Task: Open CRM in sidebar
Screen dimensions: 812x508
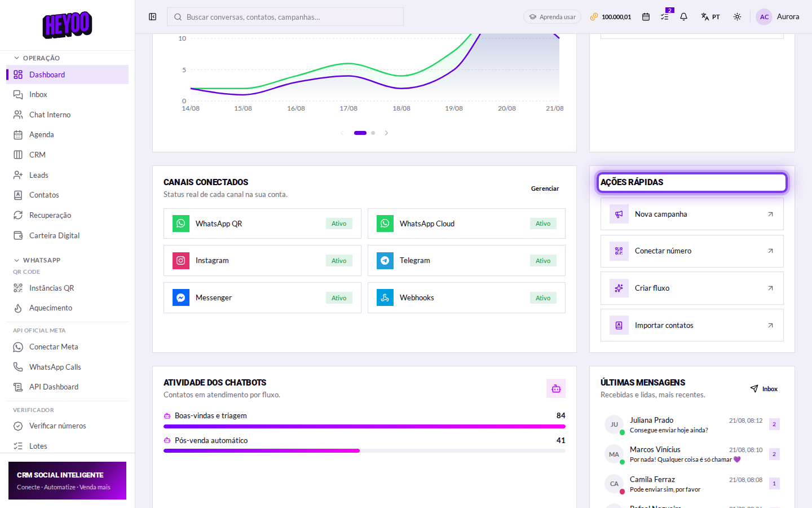Action: pos(68,155)
